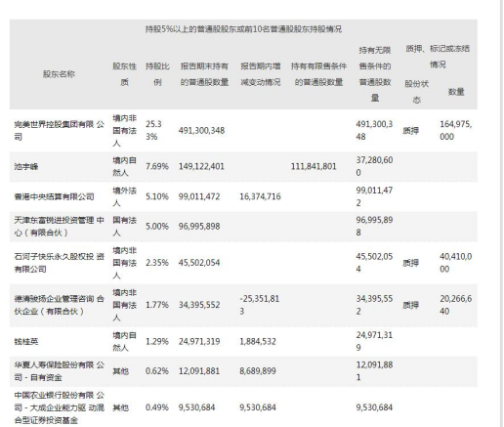Click '质押' status in the 石河子快乐永久 row
Image resolution: width=504 pixels, height=427 pixels.
click(x=410, y=263)
